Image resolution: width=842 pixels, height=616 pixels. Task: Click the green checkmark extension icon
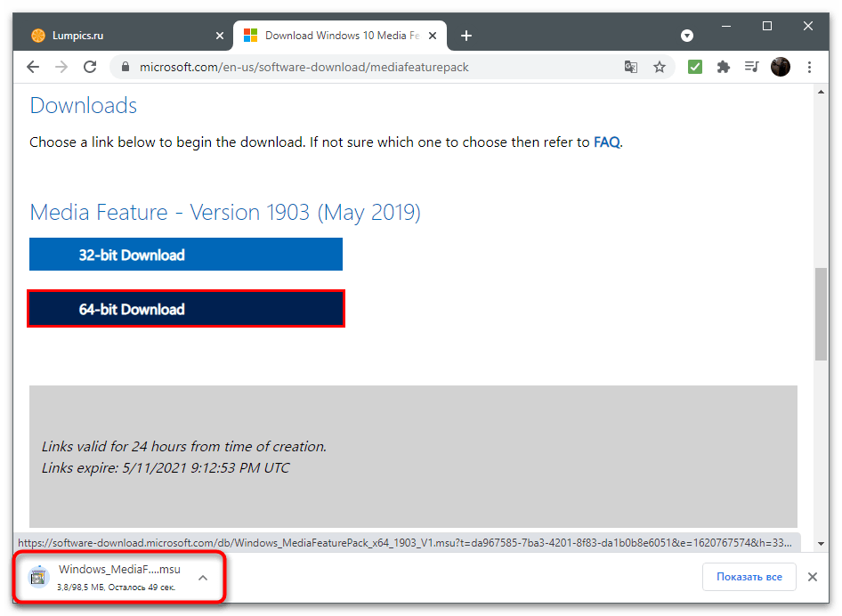[696, 67]
